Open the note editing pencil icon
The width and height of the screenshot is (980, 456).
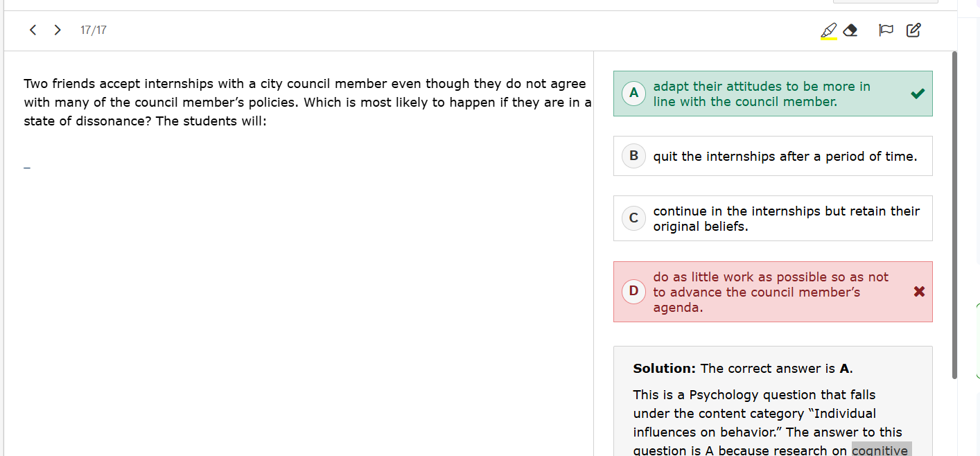[x=913, y=30]
